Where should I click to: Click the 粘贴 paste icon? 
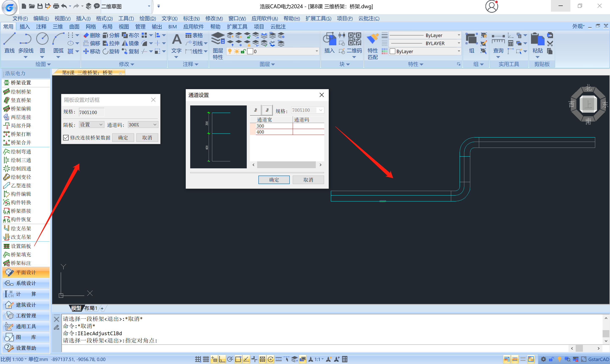[537, 39]
